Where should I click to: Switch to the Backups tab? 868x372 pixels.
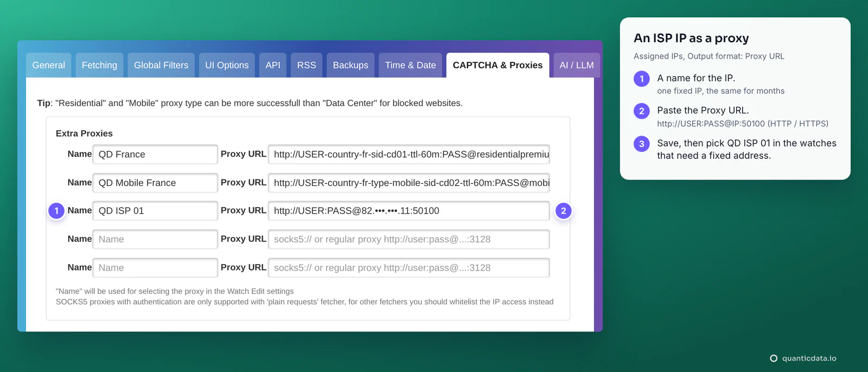(350, 65)
